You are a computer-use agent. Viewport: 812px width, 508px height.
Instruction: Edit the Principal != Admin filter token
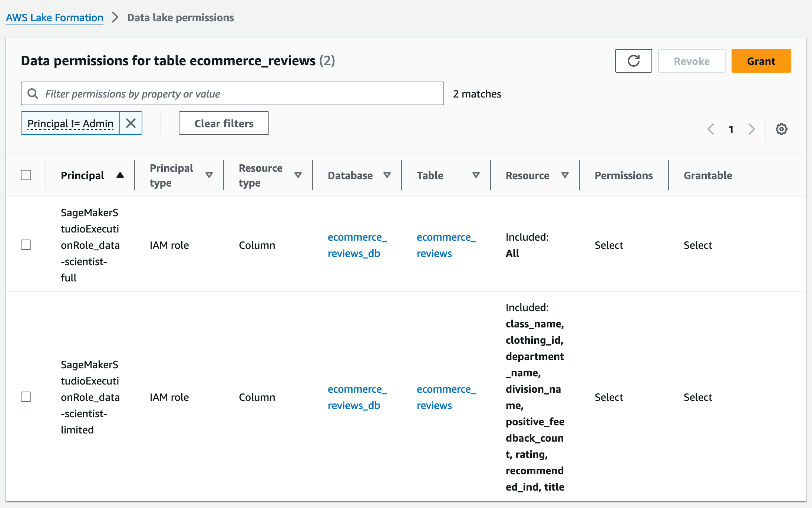[70, 123]
